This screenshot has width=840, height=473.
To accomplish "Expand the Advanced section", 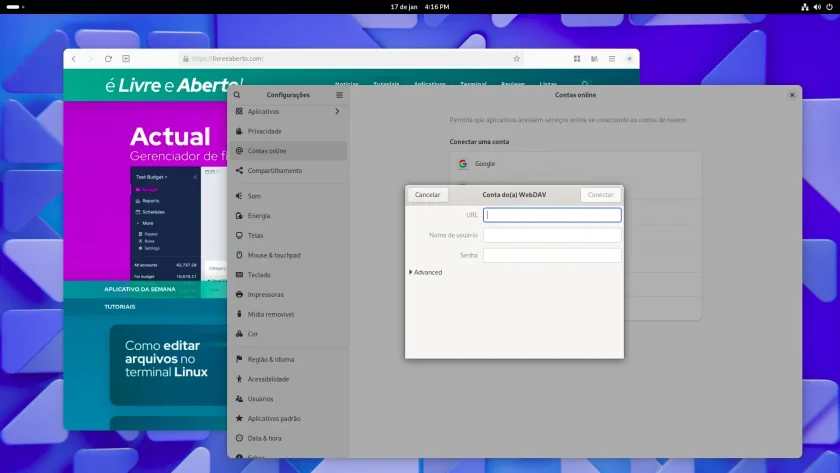I will click(426, 273).
